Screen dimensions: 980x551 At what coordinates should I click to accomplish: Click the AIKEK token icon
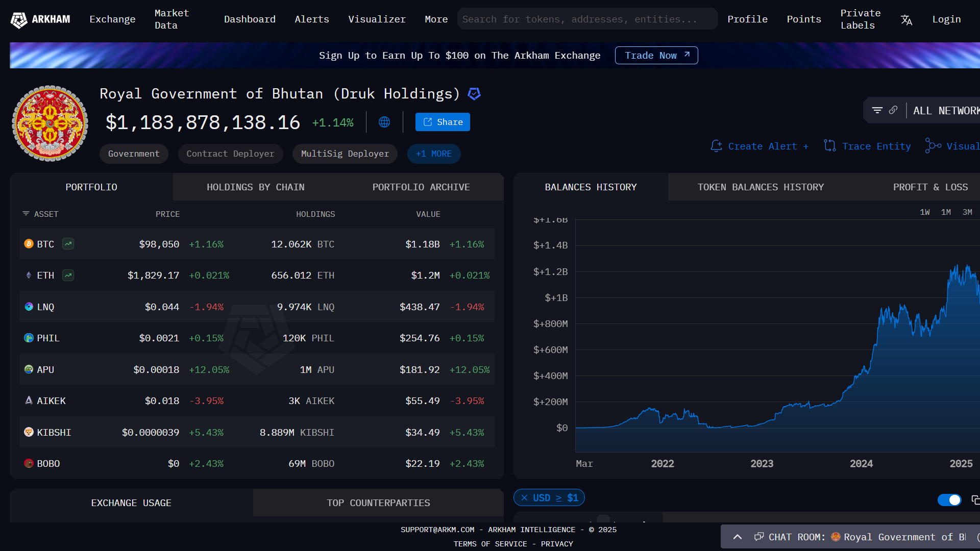(x=29, y=400)
